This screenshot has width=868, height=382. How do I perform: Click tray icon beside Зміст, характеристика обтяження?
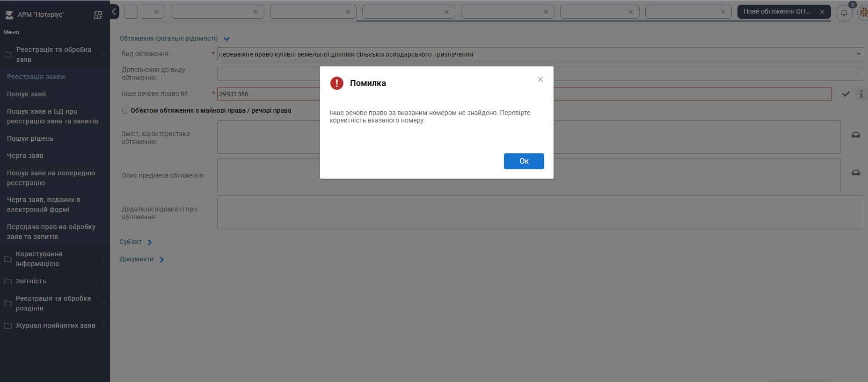[x=855, y=135]
